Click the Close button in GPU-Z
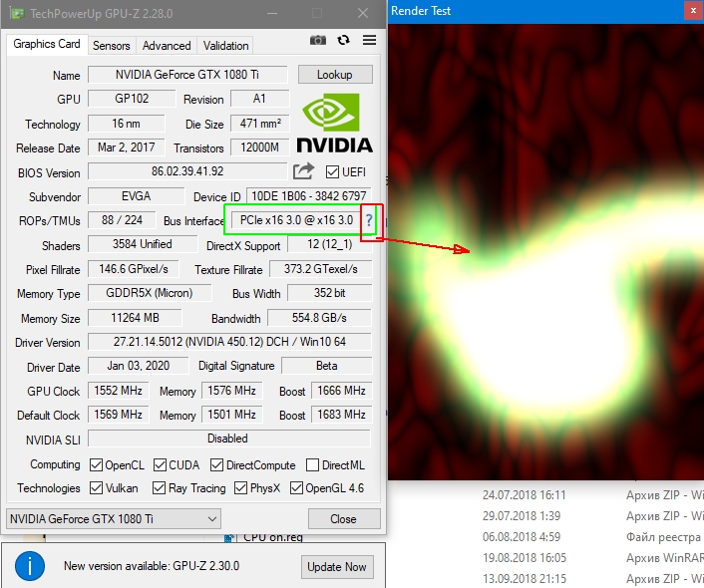 pos(344,519)
